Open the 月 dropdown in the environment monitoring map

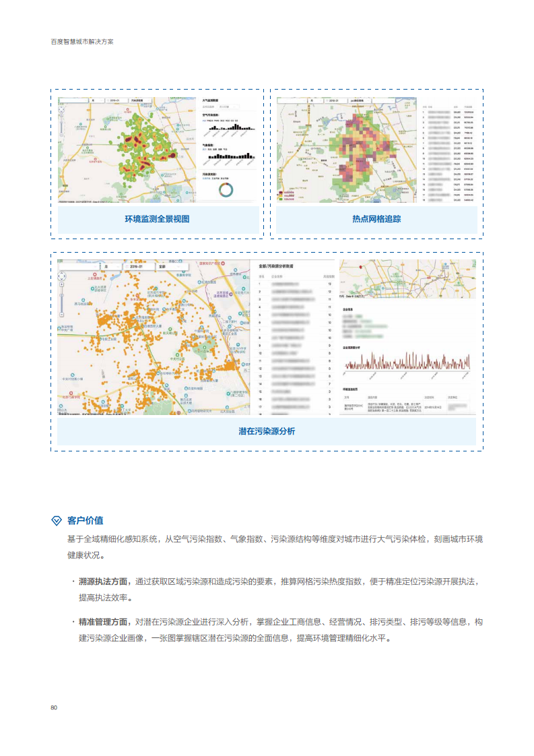[96, 100]
